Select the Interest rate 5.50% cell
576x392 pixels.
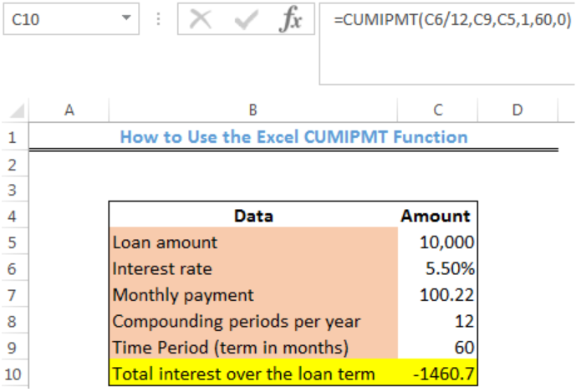point(437,268)
